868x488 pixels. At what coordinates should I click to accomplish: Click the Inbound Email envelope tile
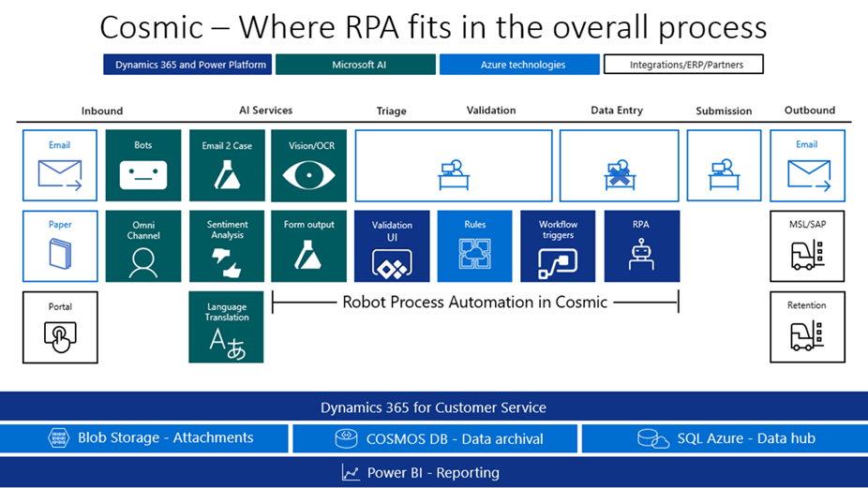coord(60,166)
